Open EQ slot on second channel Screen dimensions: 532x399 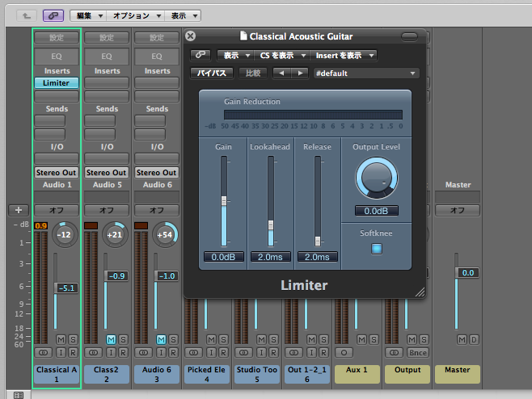107,57
